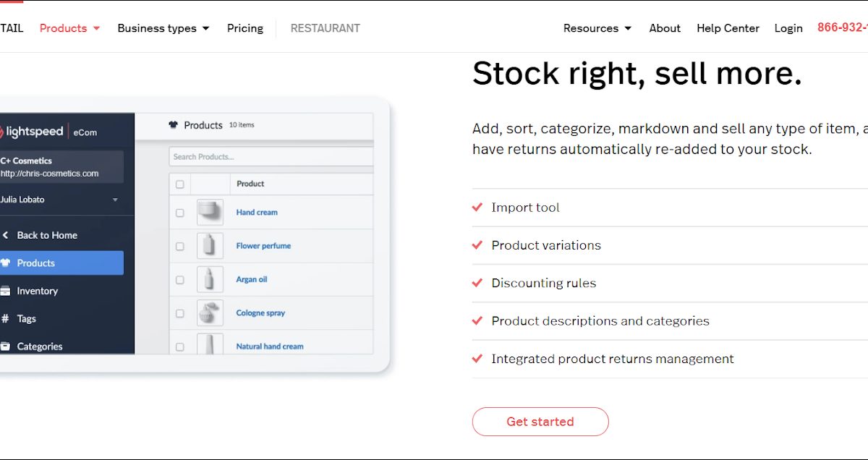Click the Inventory sidebar icon
The height and width of the screenshot is (460, 868).
(5, 291)
